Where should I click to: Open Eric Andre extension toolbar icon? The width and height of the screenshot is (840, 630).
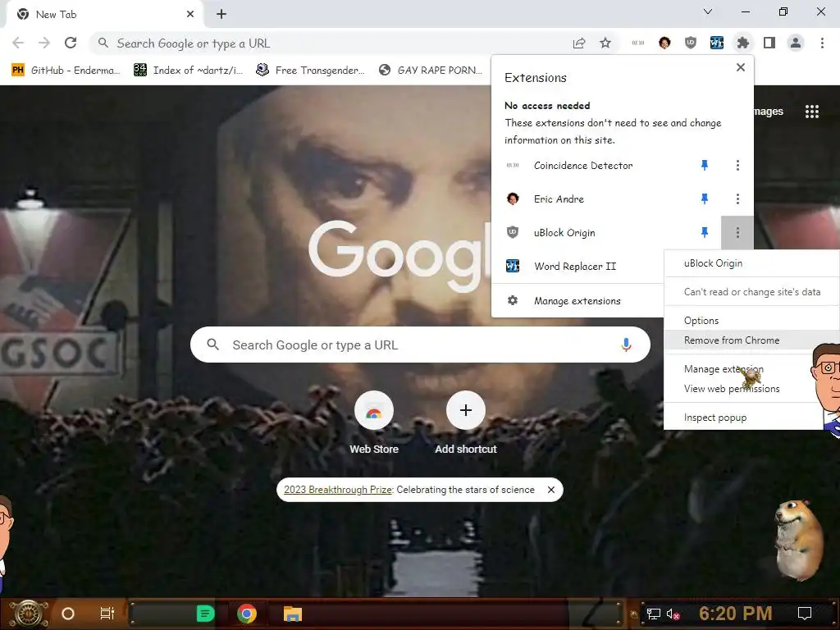664,43
